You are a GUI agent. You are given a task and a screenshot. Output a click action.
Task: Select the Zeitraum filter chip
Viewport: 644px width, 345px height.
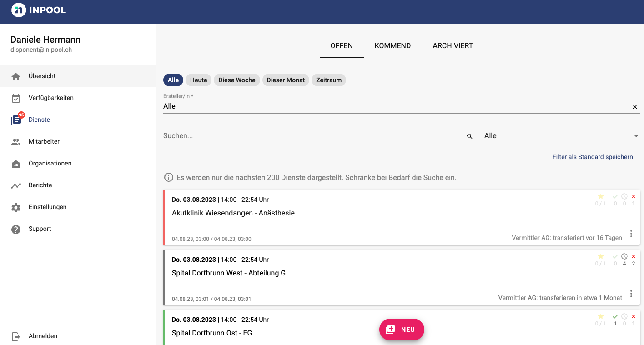(329, 80)
